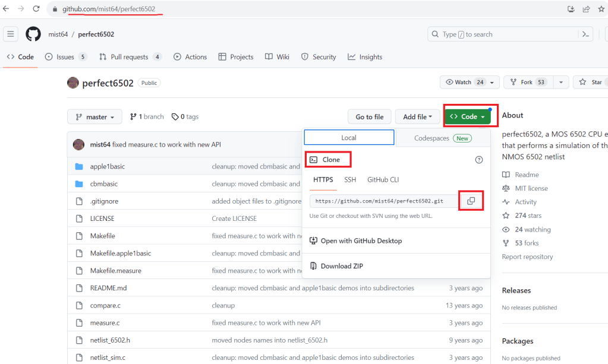Select the SSH clone tab

(x=350, y=179)
